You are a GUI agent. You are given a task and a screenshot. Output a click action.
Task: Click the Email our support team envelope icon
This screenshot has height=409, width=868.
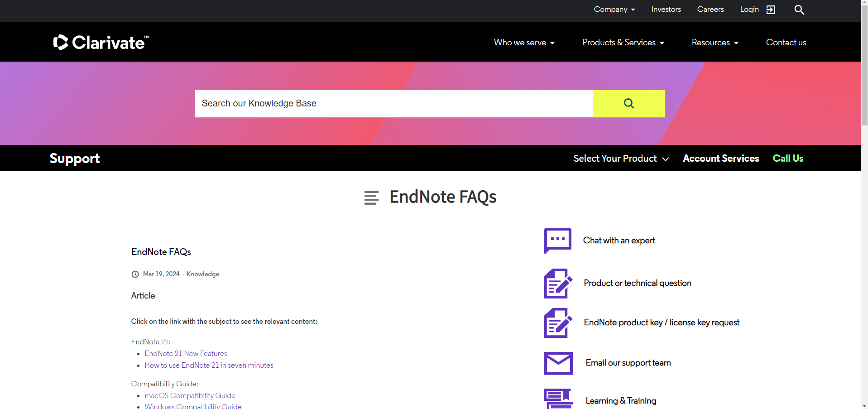coord(558,363)
